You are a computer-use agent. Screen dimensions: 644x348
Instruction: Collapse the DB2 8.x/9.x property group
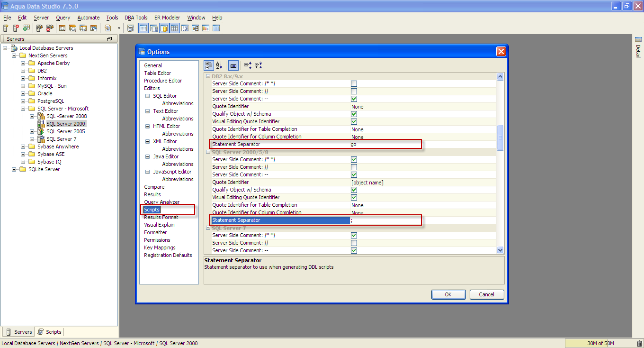click(x=208, y=76)
